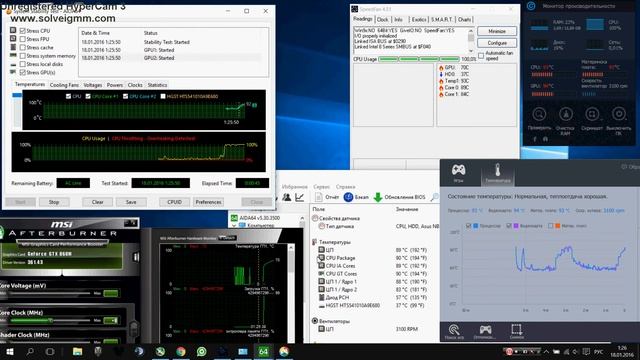Toggle Видеокарта series in temperature chart
The height and width of the screenshot is (360, 640).
pyautogui.click(x=509, y=226)
